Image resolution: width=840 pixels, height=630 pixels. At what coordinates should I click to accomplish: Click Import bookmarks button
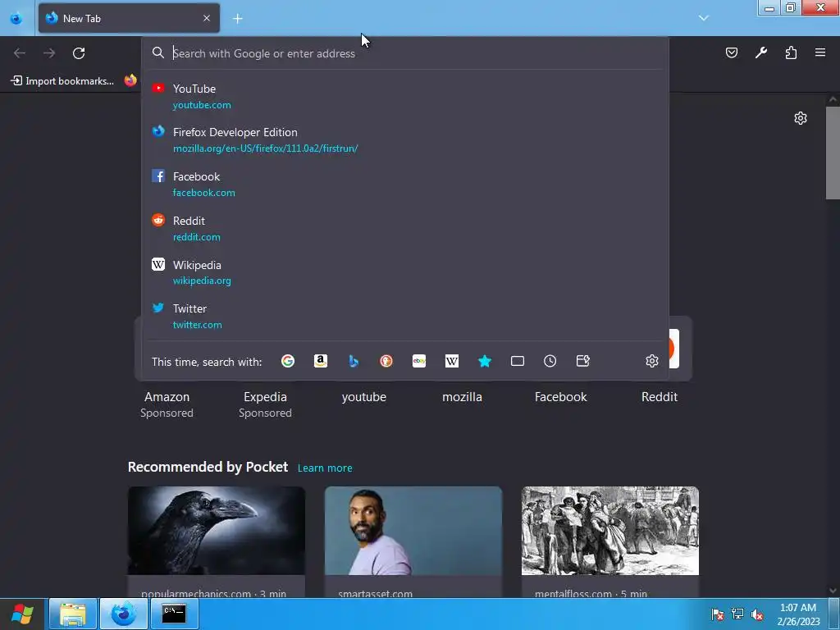62,81
